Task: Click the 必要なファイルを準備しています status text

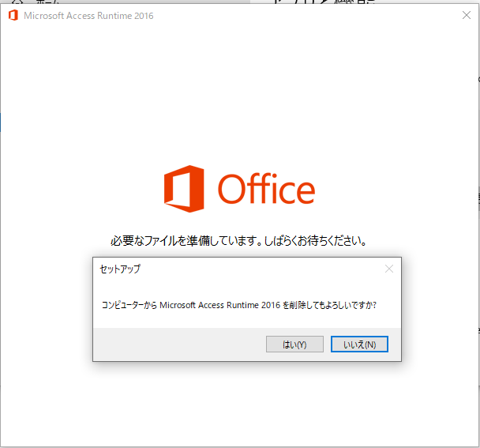Action: 238,240
